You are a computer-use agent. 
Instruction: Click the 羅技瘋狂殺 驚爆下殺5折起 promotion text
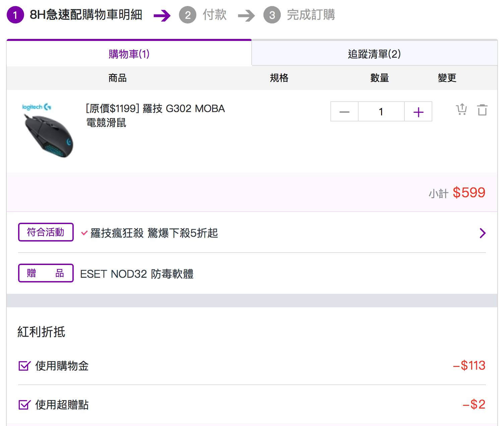click(x=154, y=233)
